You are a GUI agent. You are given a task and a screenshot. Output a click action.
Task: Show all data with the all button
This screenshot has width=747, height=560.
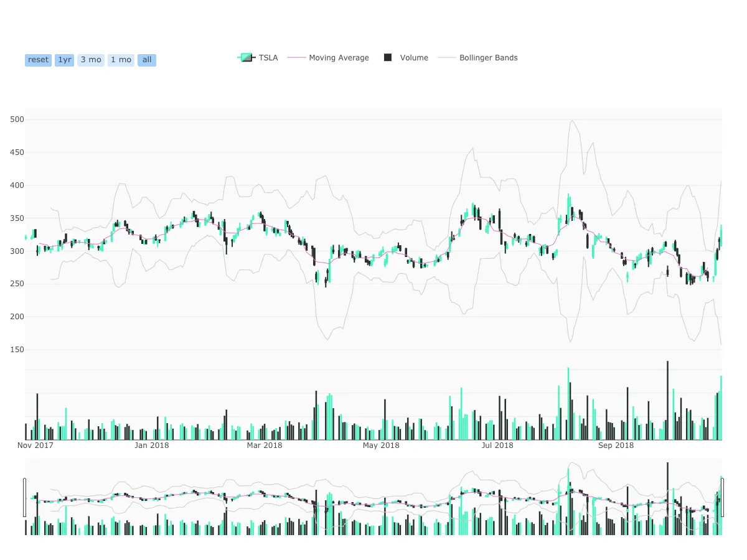tap(147, 60)
